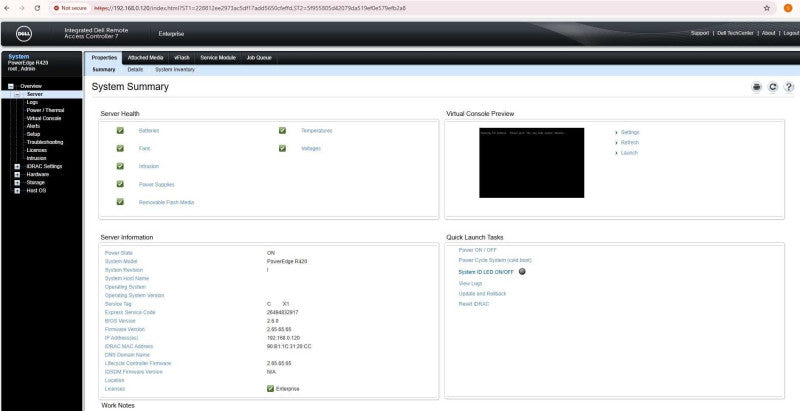
Task: Expand Host OS tree node
Action: click(x=17, y=191)
